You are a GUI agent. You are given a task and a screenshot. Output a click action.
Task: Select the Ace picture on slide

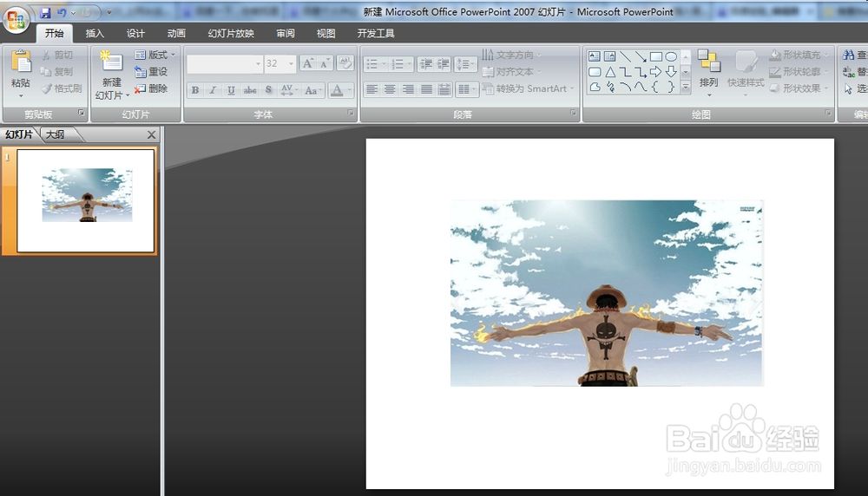[607, 293]
